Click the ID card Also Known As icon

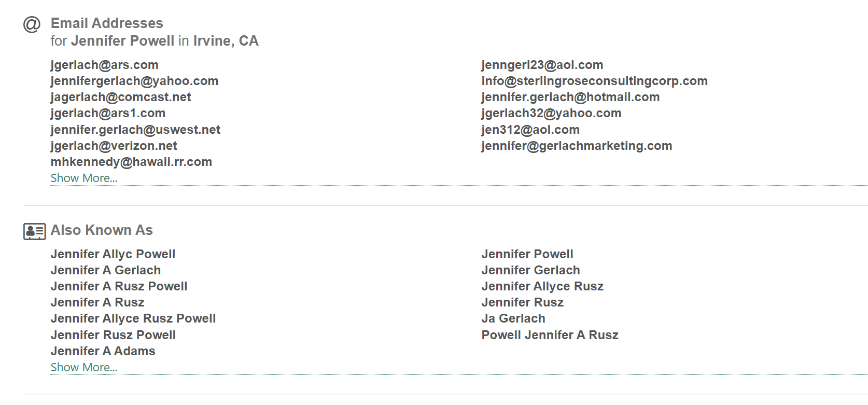point(34,231)
